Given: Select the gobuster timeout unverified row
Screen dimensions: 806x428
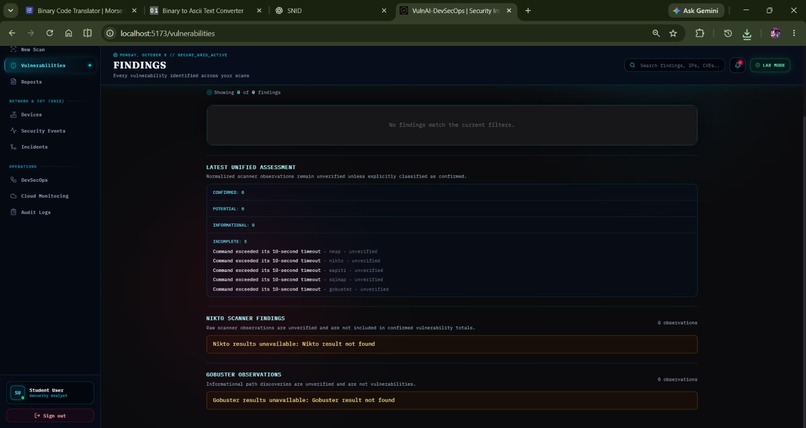Looking at the screenshot, I should pos(301,289).
